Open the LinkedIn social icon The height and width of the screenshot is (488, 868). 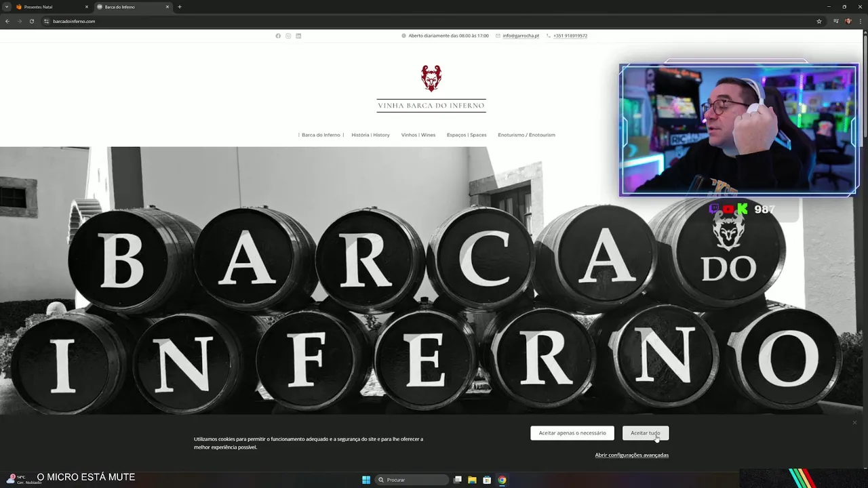(298, 36)
